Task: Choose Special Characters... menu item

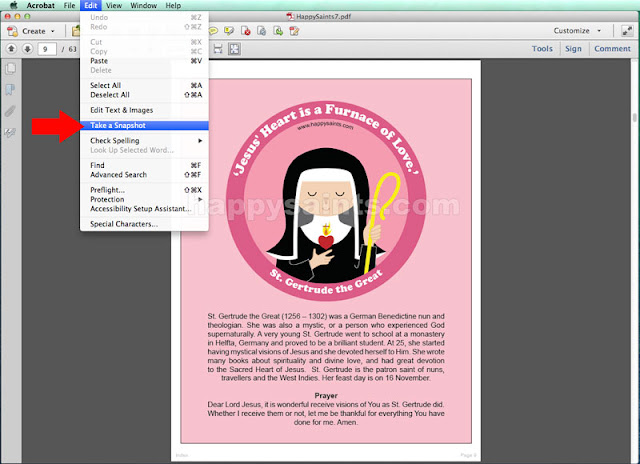Action: 144,224
